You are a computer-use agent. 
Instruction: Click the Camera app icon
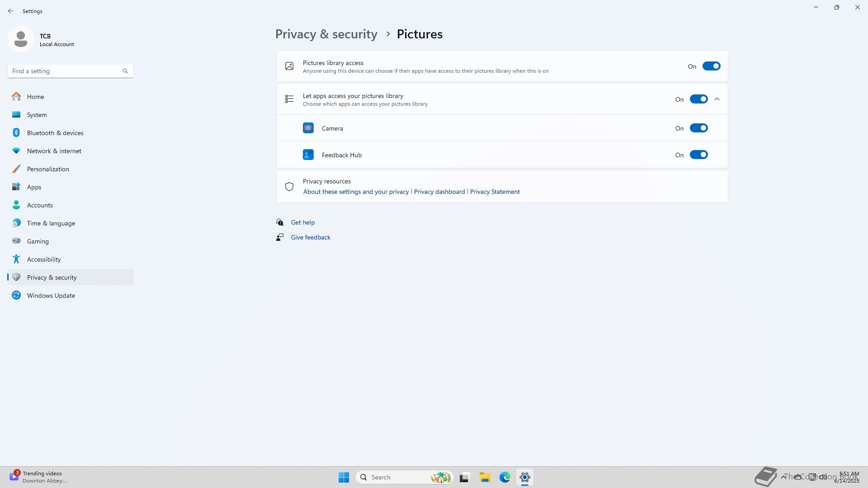point(308,128)
